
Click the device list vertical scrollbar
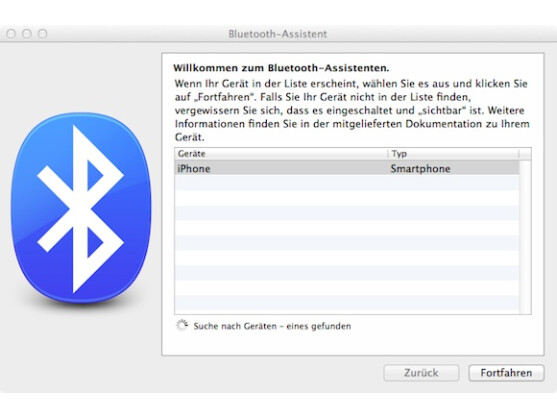(525, 237)
